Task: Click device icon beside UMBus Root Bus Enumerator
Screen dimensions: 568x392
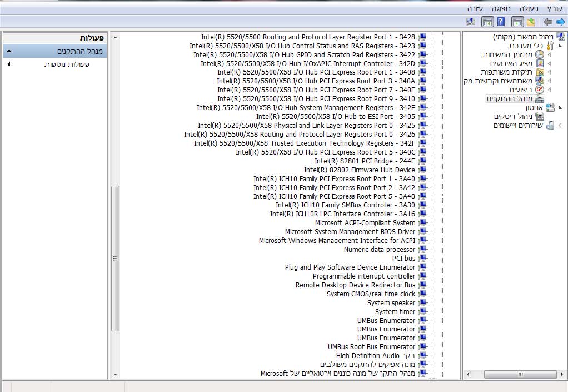Action: click(x=422, y=347)
